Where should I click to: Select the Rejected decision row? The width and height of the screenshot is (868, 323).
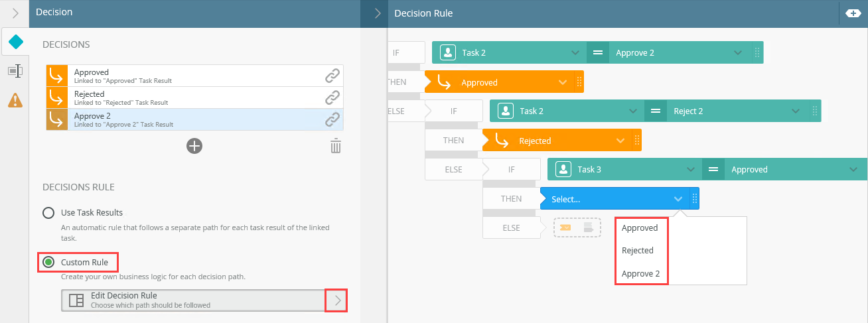[194, 97]
